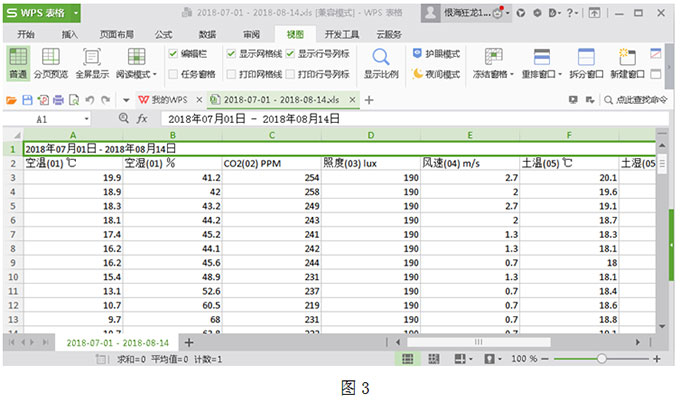Switch to the 页面布局 ribbon tab
Image resolution: width=680 pixels, height=403 pixels.
coord(114,34)
